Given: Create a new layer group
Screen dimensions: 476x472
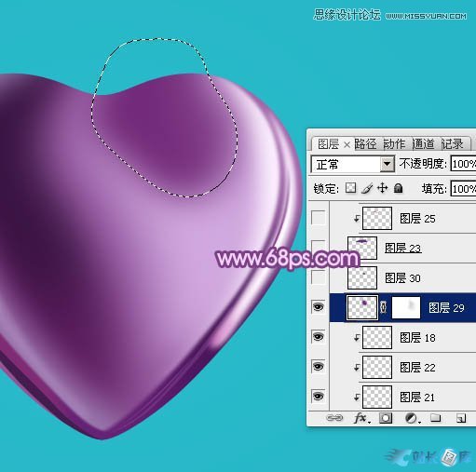Looking at the screenshot, I should click(435, 418).
